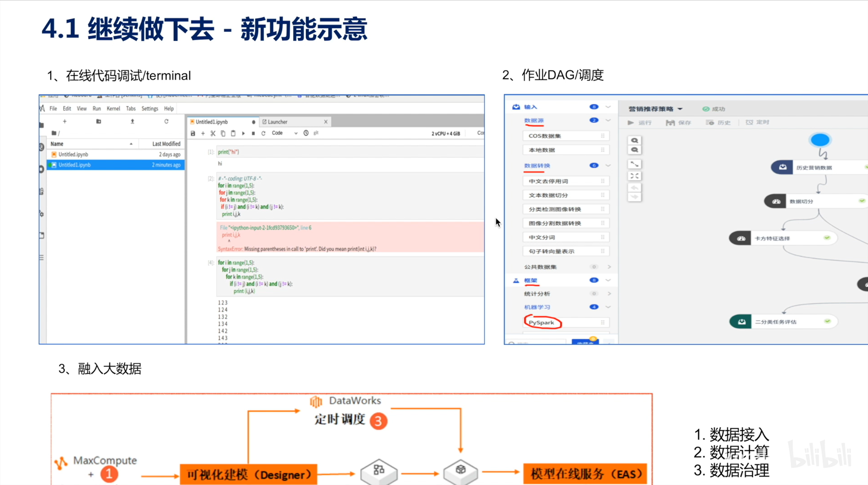Collapse the 数据转换 section chevron

point(608,166)
